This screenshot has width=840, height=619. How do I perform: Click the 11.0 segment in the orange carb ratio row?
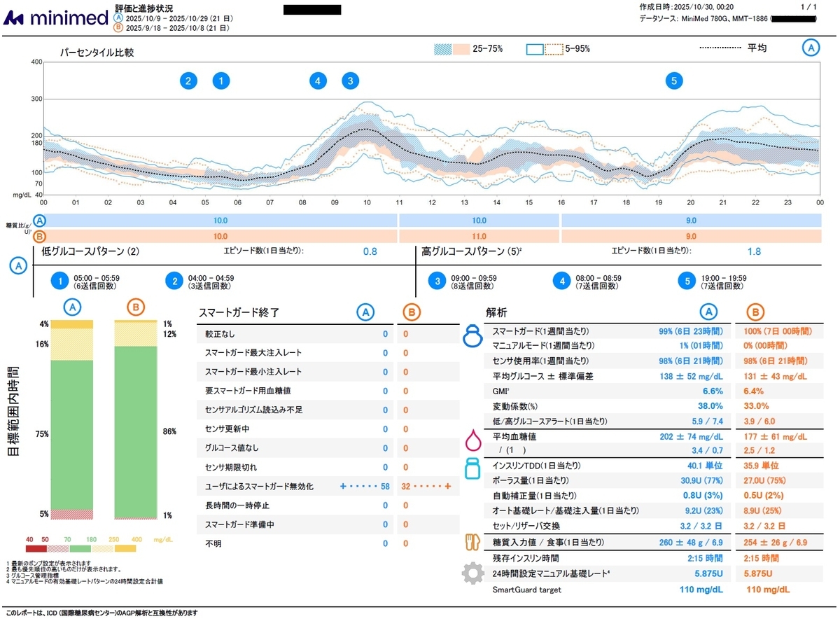(479, 237)
